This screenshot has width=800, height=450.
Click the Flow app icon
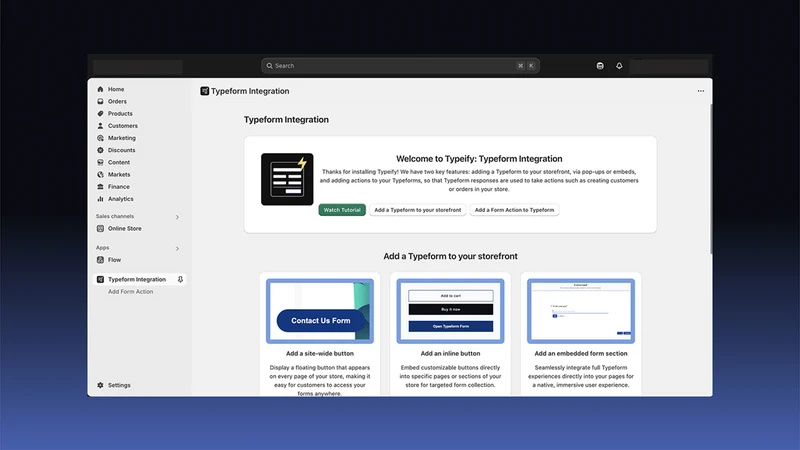100,260
